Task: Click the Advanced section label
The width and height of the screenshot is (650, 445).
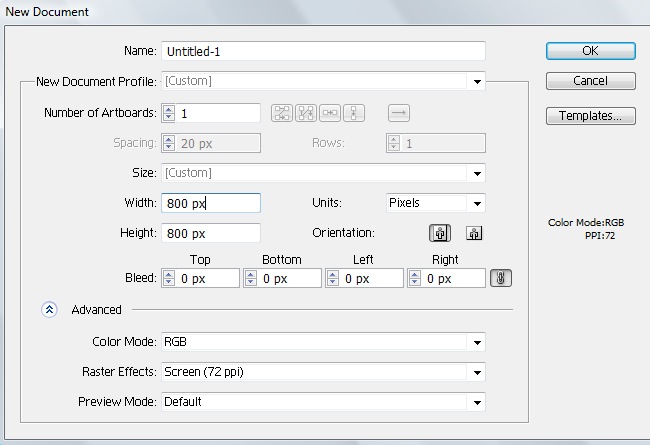Action: pyautogui.click(x=96, y=310)
